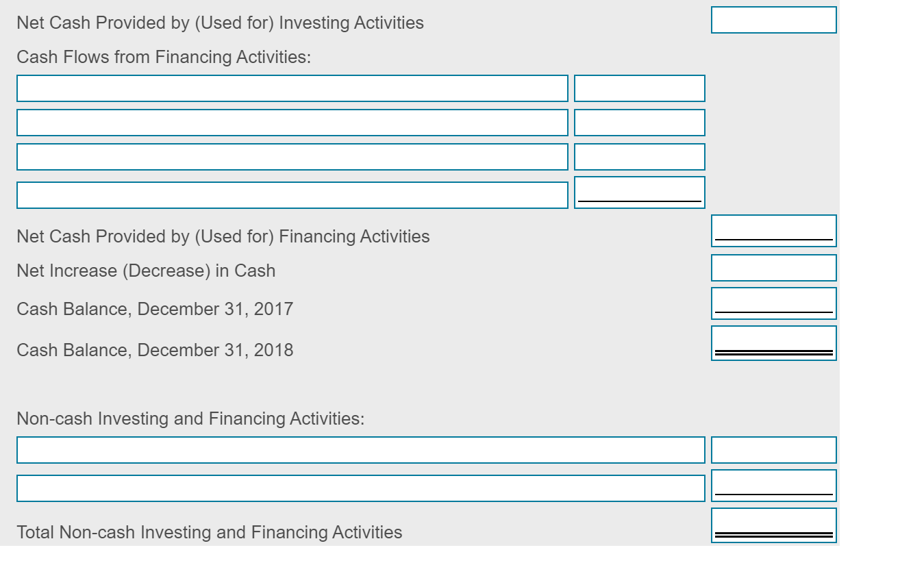Click the Total Non-cash Activities double-underlined amount box
The image size is (924, 563).
pos(774,526)
